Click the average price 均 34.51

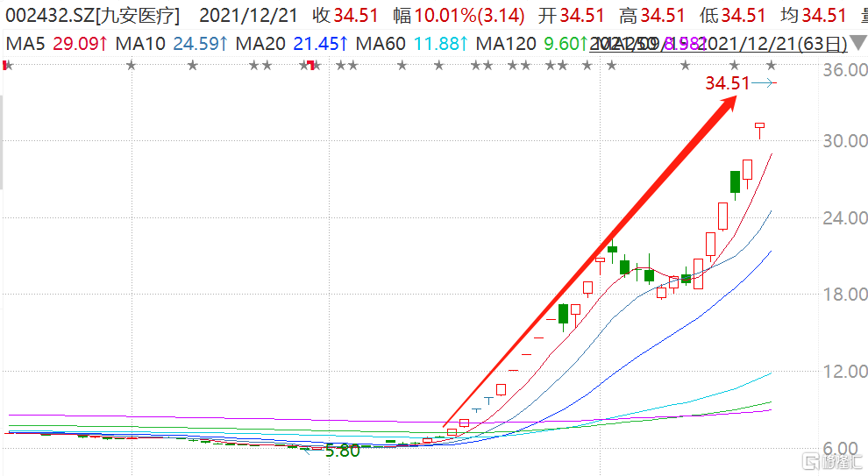click(814, 16)
